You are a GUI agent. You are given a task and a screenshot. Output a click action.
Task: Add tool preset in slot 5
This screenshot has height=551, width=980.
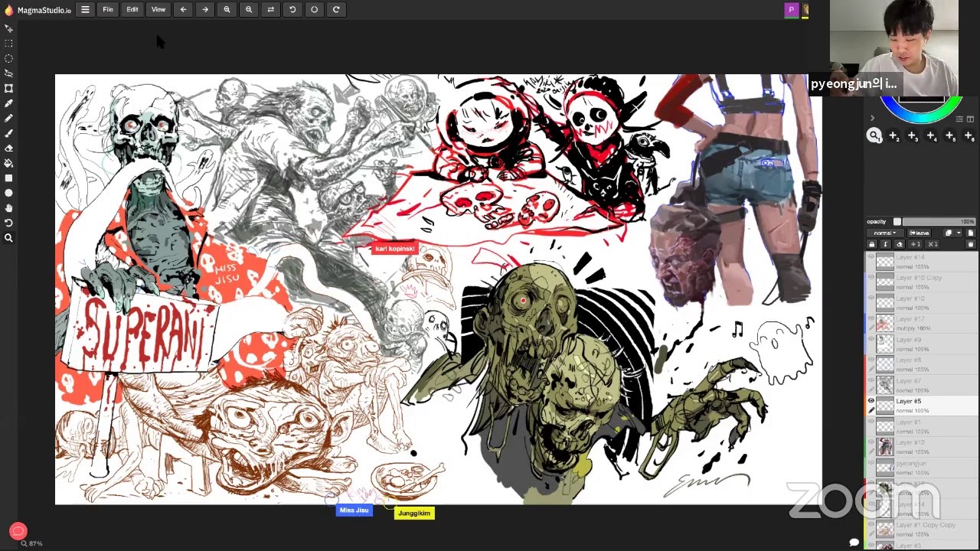949,135
